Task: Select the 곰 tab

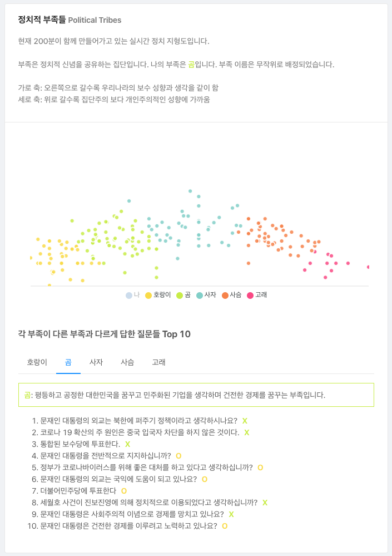Action: (68, 362)
